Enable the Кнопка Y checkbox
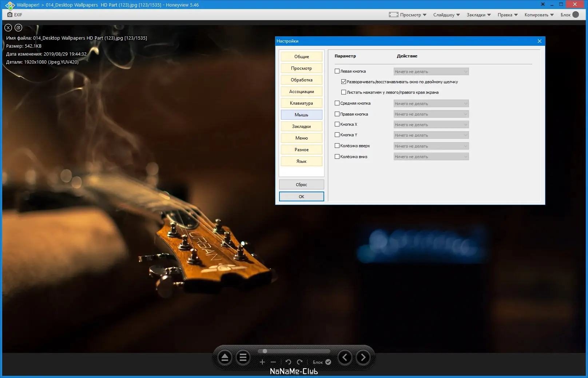 (x=337, y=135)
